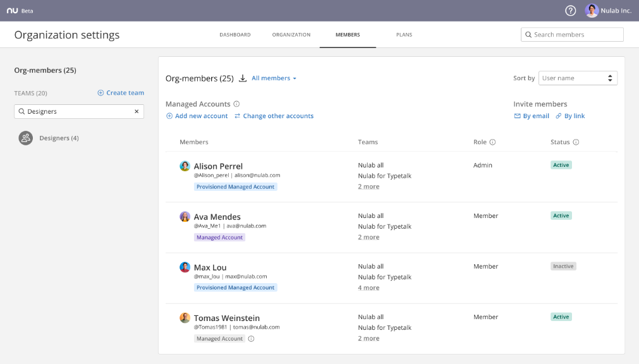Screen dimensions: 639x364
Task: Click Ava Mendes's avatar
Action: [x=185, y=217]
